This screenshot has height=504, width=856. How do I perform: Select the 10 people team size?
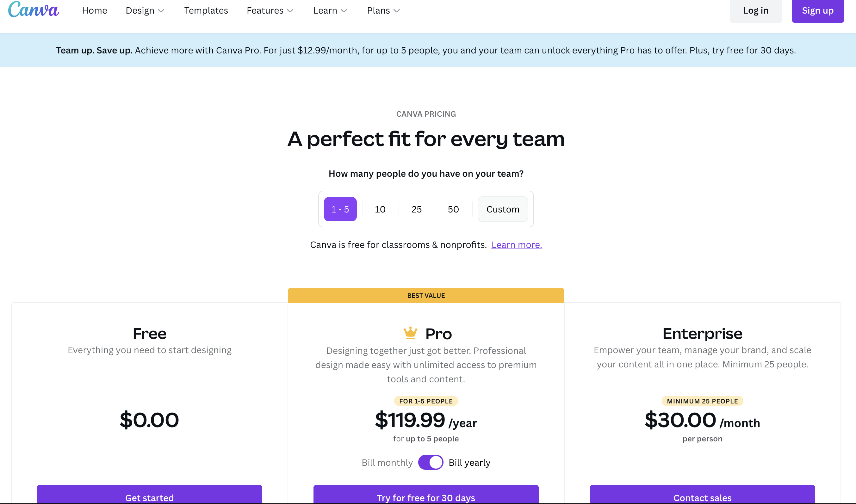380,209
